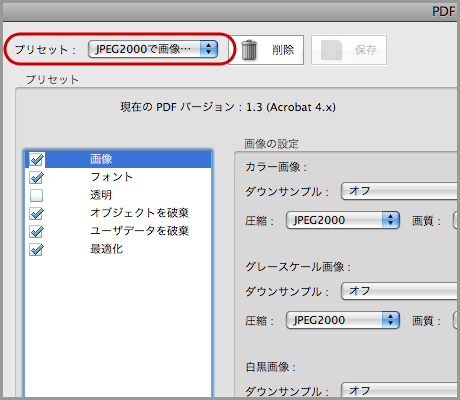
Task: Select the ユーザデータを破棄 row
Action: pos(118,231)
